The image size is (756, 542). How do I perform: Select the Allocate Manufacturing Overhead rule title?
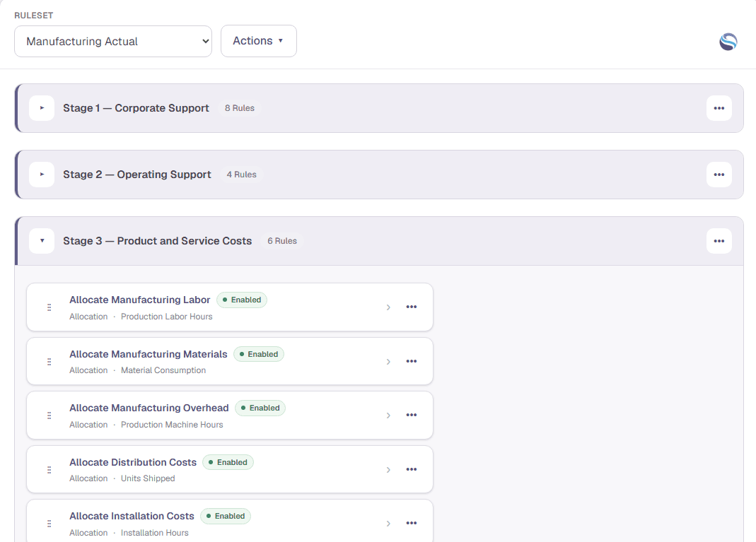click(x=149, y=408)
